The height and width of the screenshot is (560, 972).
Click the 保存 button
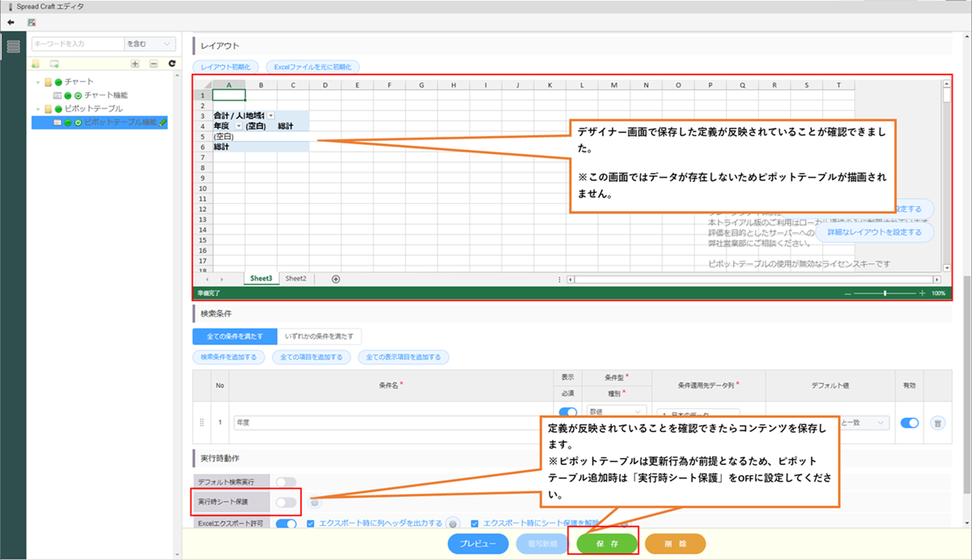607,544
